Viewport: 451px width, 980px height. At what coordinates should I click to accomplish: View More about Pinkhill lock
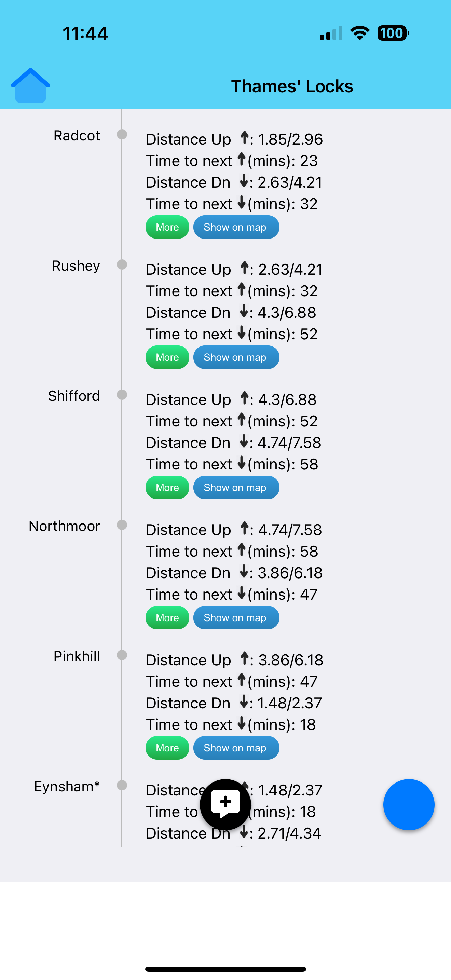pos(167,748)
